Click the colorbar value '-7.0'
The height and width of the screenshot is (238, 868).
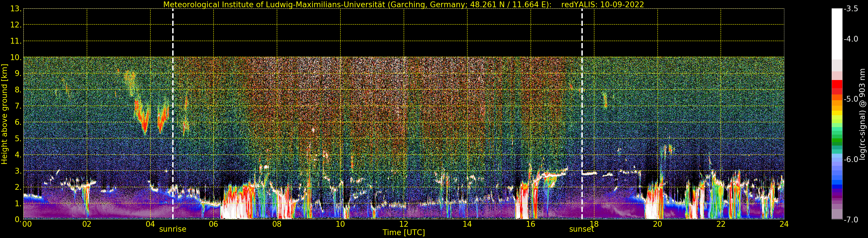click(x=851, y=220)
